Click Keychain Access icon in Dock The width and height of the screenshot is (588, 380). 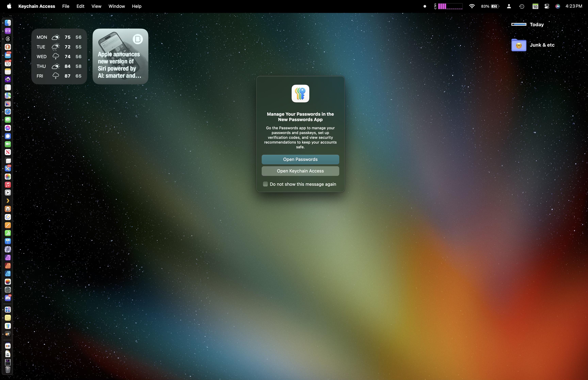point(8,334)
